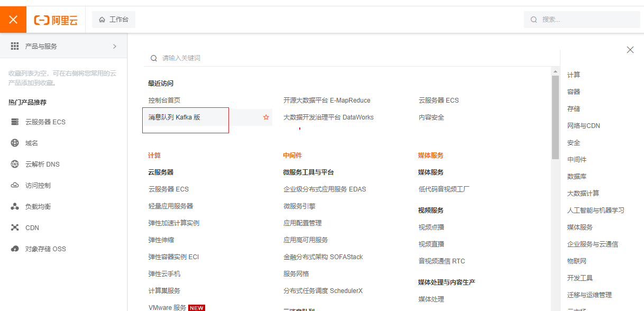Jump to 中间件 in the right index

pyautogui.click(x=577, y=160)
